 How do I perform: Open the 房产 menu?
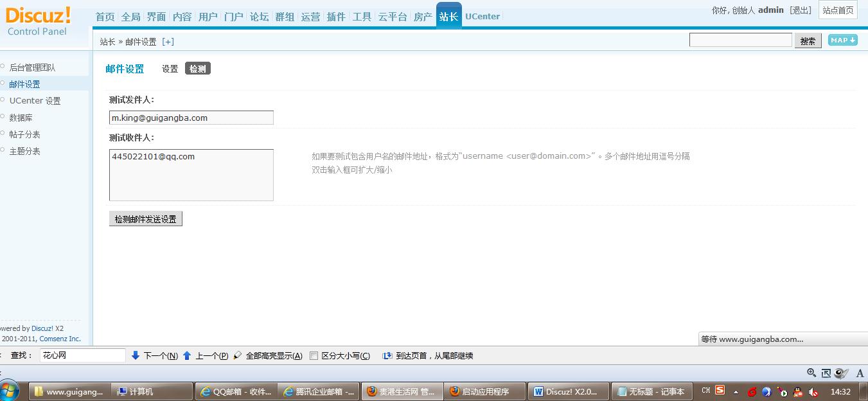[x=423, y=17]
